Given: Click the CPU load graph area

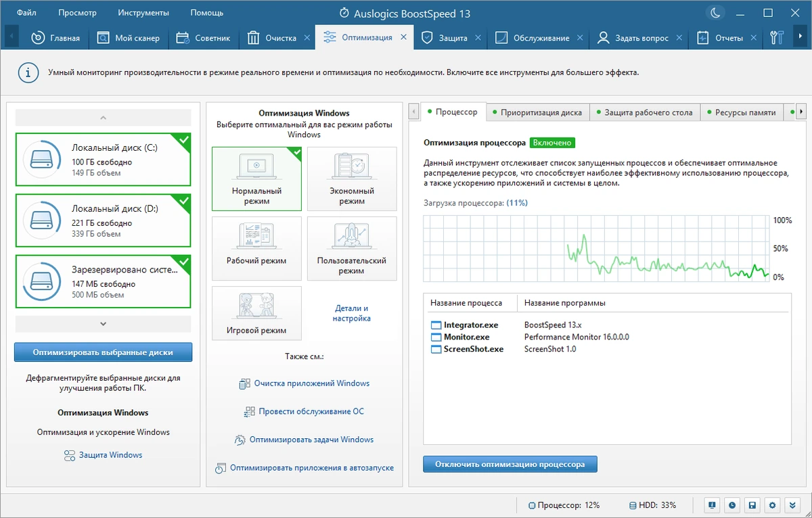Looking at the screenshot, I should [x=597, y=249].
